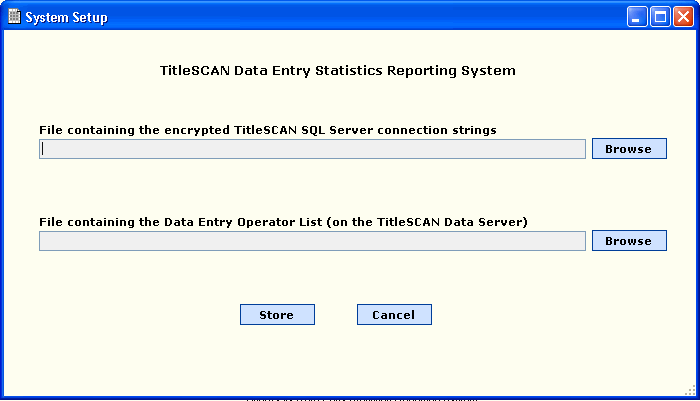Click Browse for SQL Server connection strings file
700x401 pixels.
pyautogui.click(x=629, y=149)
